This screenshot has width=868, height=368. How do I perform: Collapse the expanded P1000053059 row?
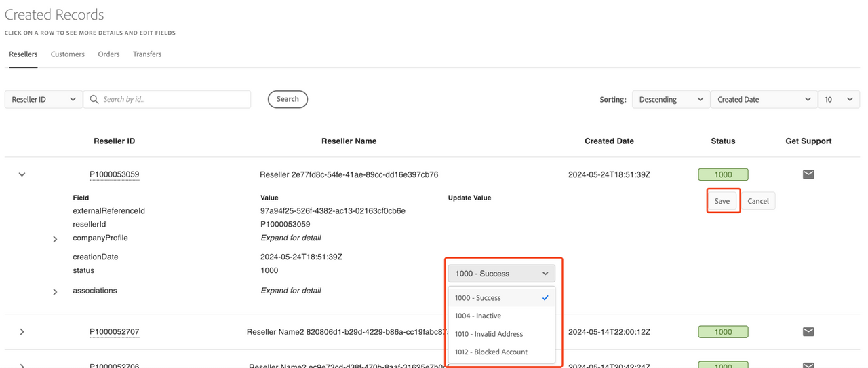click(x=22, y=174)
